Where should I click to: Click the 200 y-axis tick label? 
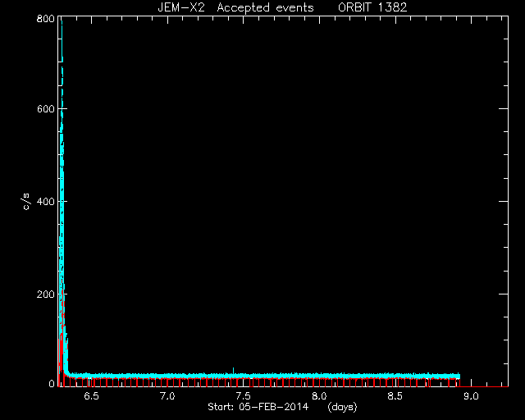pos(46,294)
